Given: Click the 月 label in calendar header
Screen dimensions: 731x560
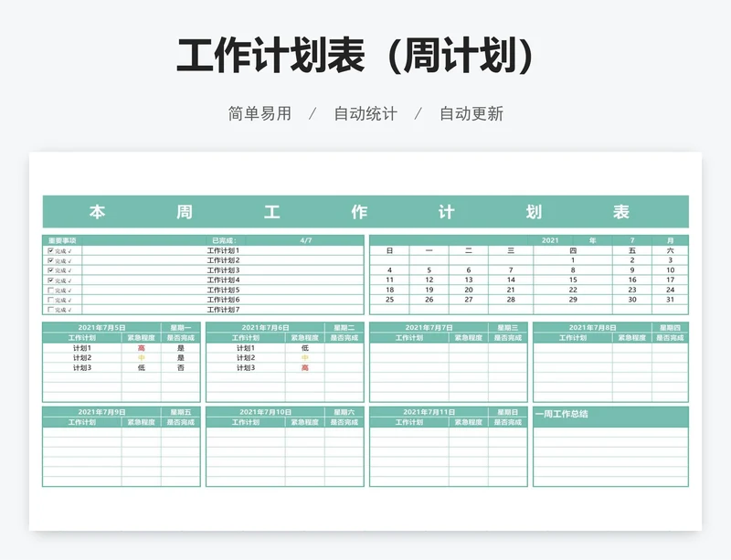Looking at the screenshot, I should [670, 240].
